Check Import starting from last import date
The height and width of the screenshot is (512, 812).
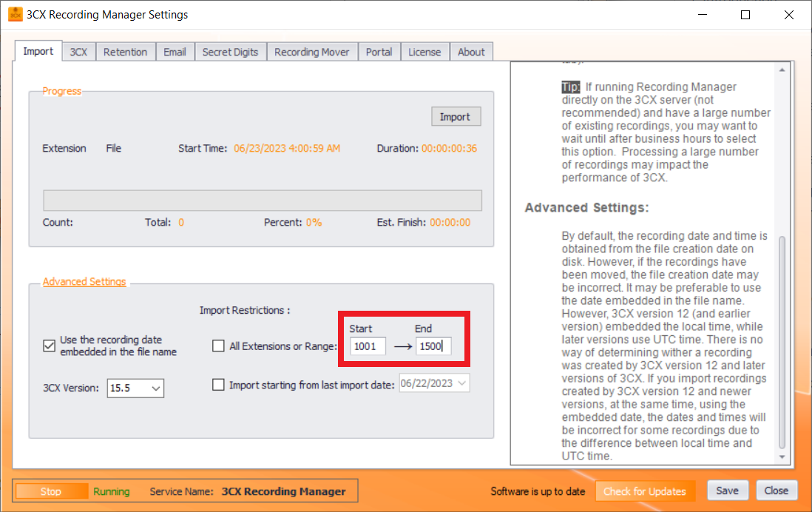pos(218,383)
